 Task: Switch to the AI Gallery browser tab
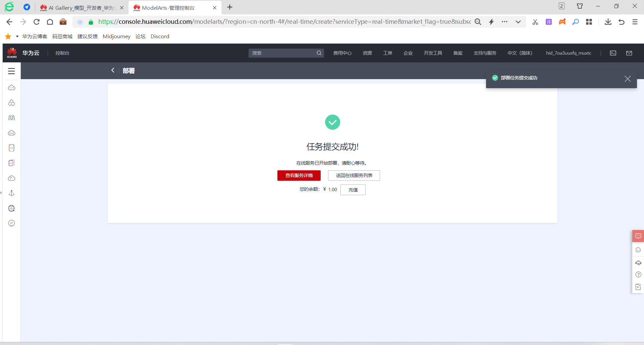[x=82, y=7]
